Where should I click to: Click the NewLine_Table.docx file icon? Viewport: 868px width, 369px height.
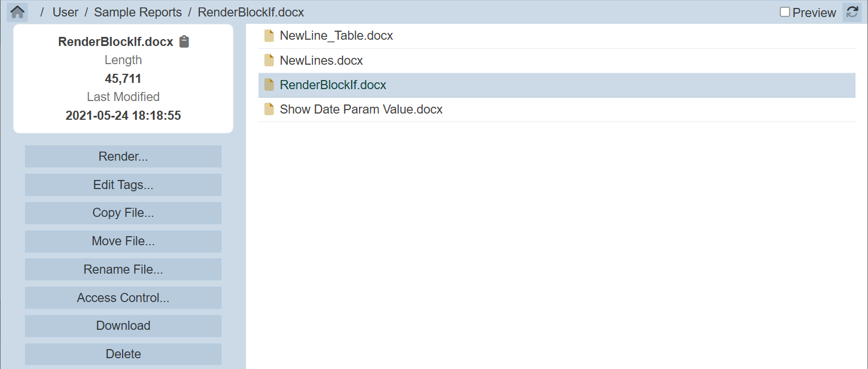[269, 36]
